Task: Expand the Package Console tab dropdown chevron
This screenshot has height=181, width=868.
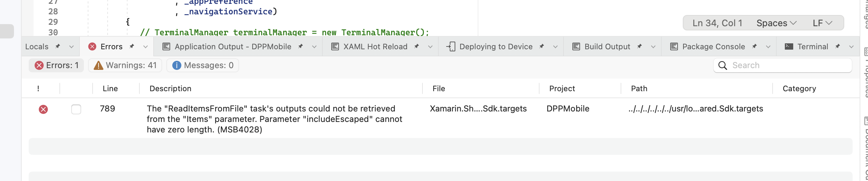Action: point(768,47)
